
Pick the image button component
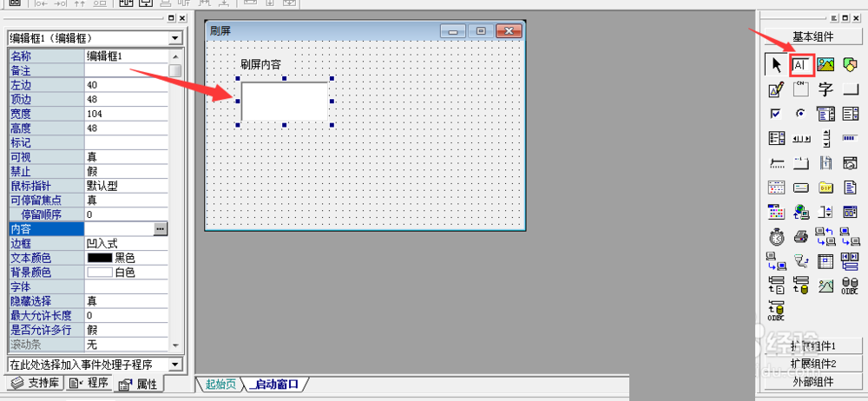click(x=825, y=286)
